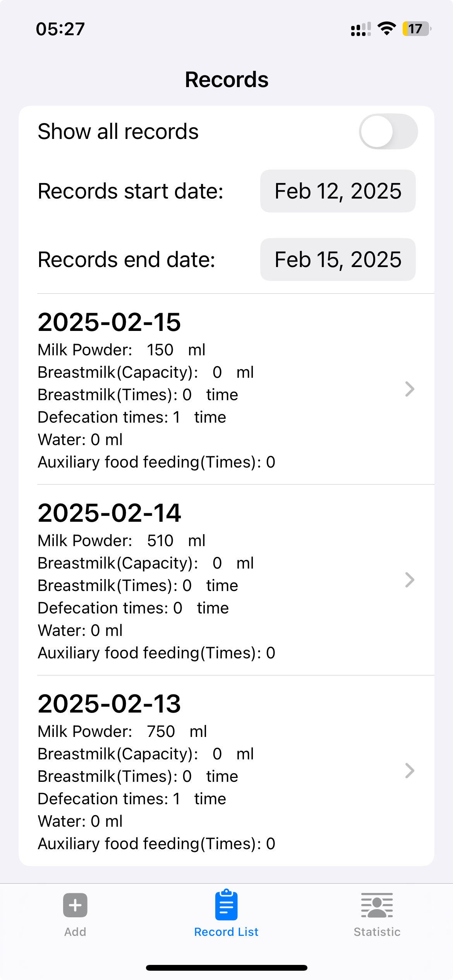Open the Statistic person-chart icon
The width and height of the screenshot is (453, 980).
point(377,905)
